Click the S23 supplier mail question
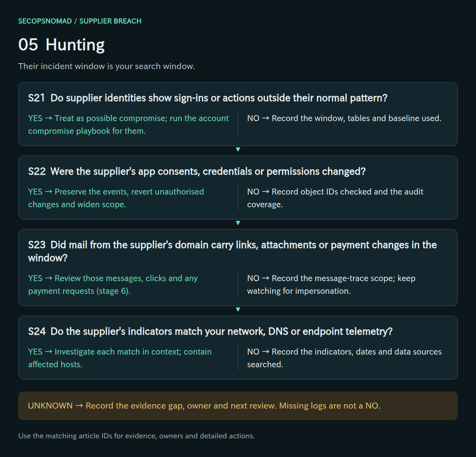 click(232, 251)
